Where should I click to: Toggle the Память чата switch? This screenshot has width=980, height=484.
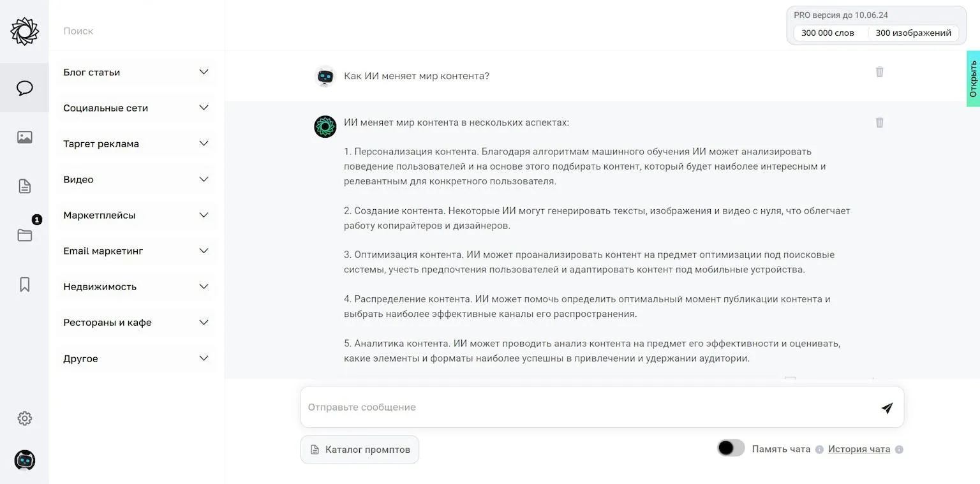pos(731,448)
